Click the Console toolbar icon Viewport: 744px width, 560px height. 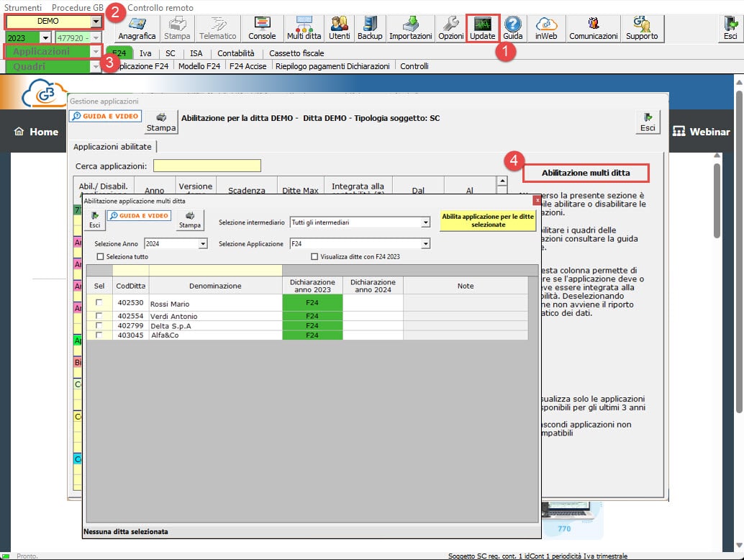point(262,28)
